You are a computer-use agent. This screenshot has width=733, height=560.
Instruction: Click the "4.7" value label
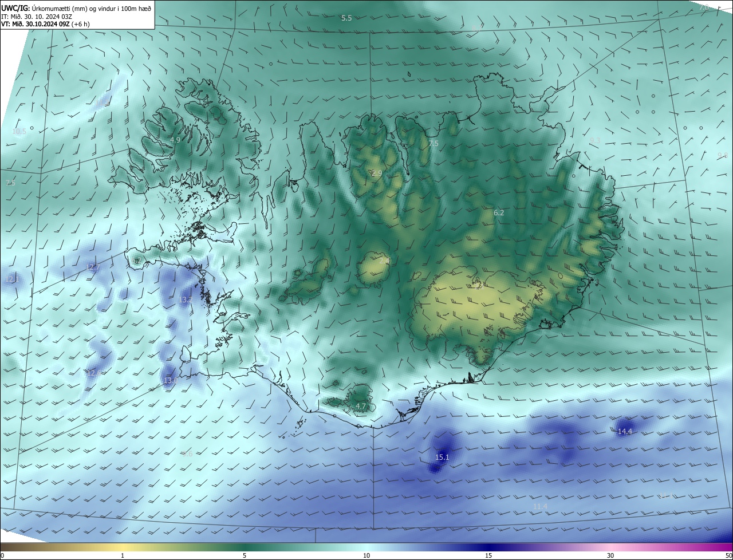point(361,406)
